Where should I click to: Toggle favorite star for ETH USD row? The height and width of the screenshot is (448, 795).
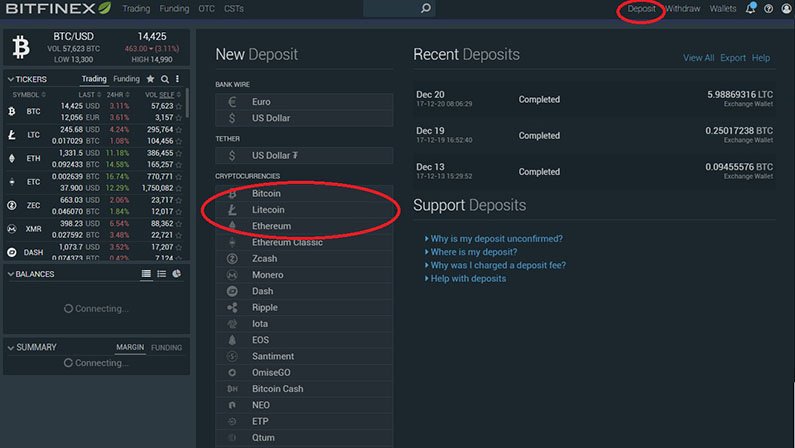click(x=178, y=153)
